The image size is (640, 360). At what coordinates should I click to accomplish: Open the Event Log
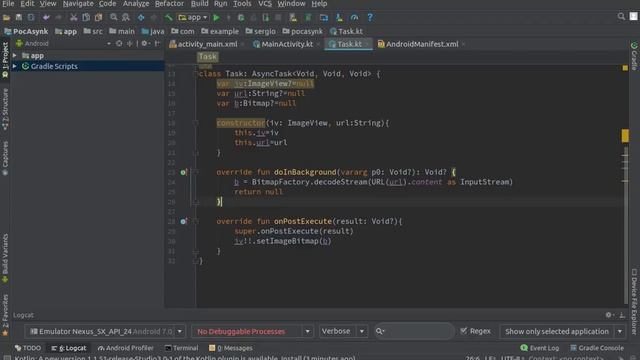pos(540,348)
